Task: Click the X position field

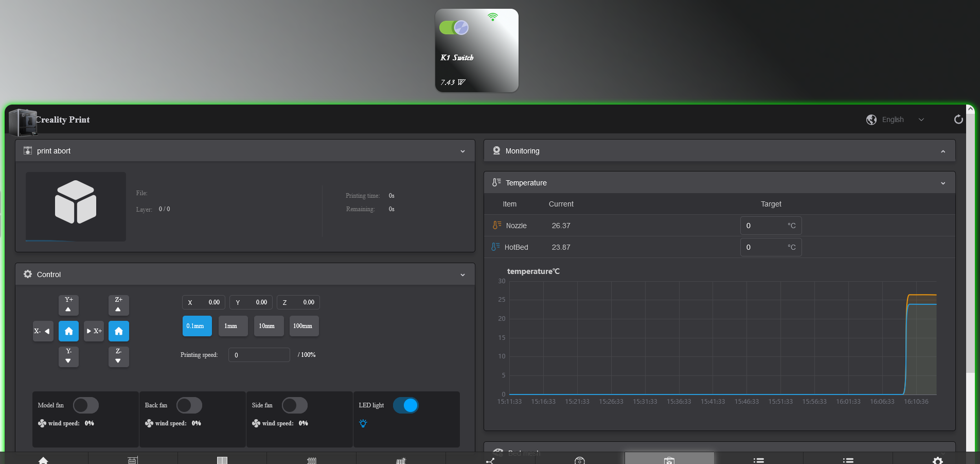Action: [204, 302]
